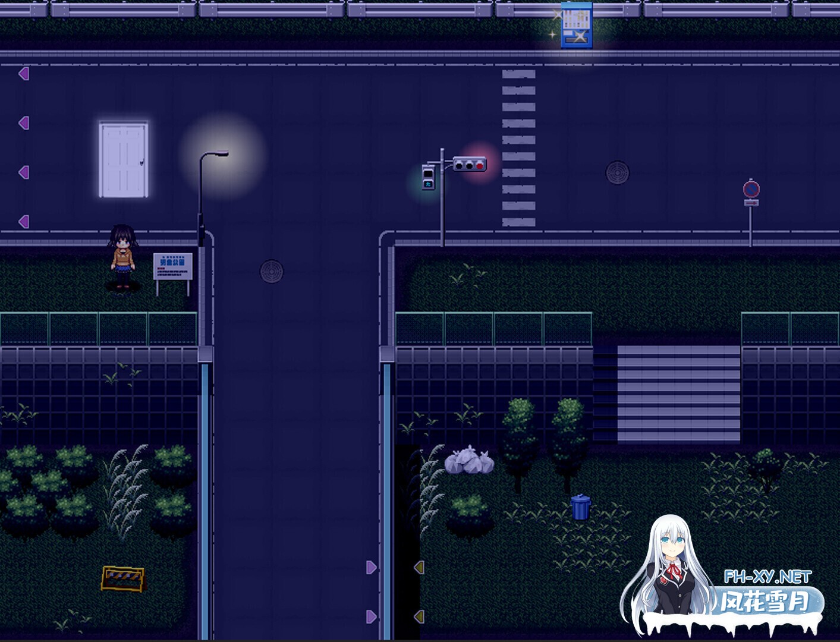Click the topmost purple left exit arrow
The height and width of the screenshot is (642, 840).
coord(24,73)
